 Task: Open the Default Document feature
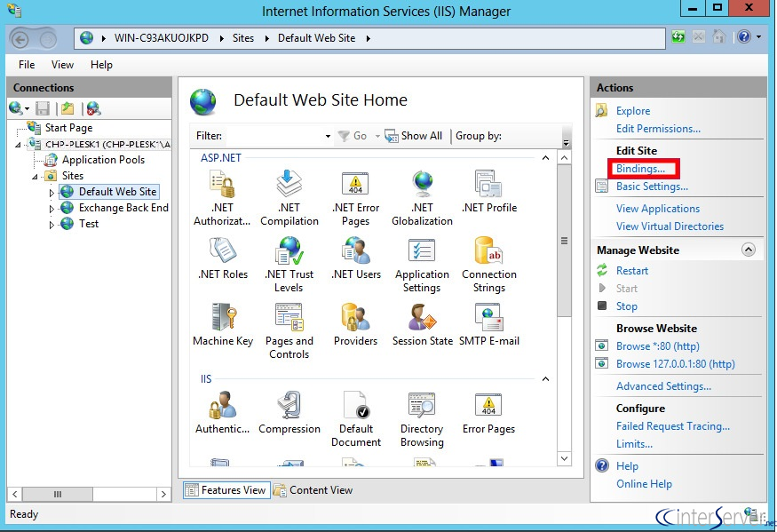coord(356,419)
